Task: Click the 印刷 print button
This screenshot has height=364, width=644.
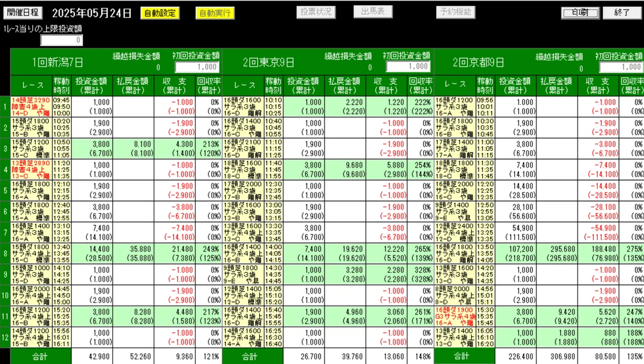Action: [580, 13]
